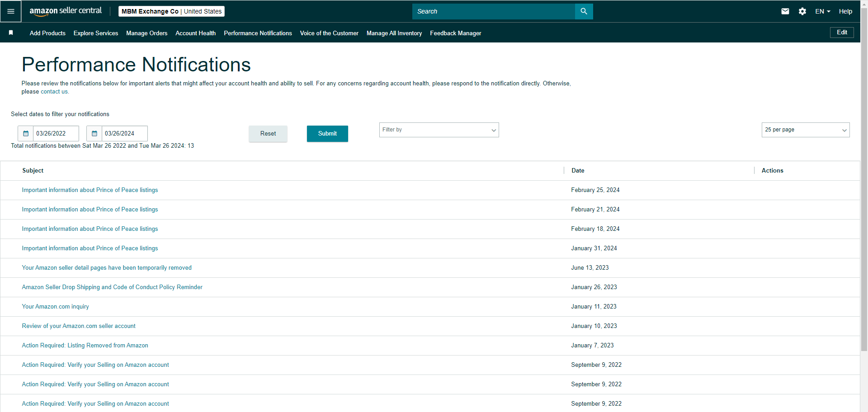Screen dimensions: 868x412
Task: Click the Subject column header
Action: tap(33, 170)
